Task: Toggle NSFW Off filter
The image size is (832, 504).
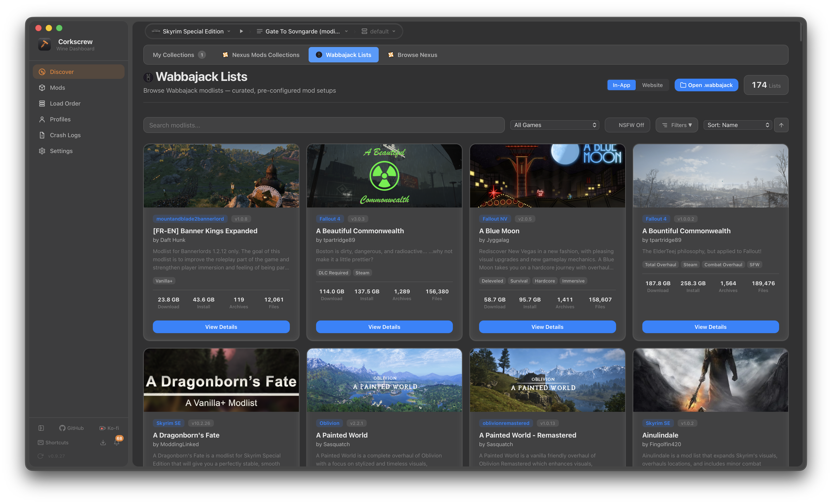Action: point(627,125)
